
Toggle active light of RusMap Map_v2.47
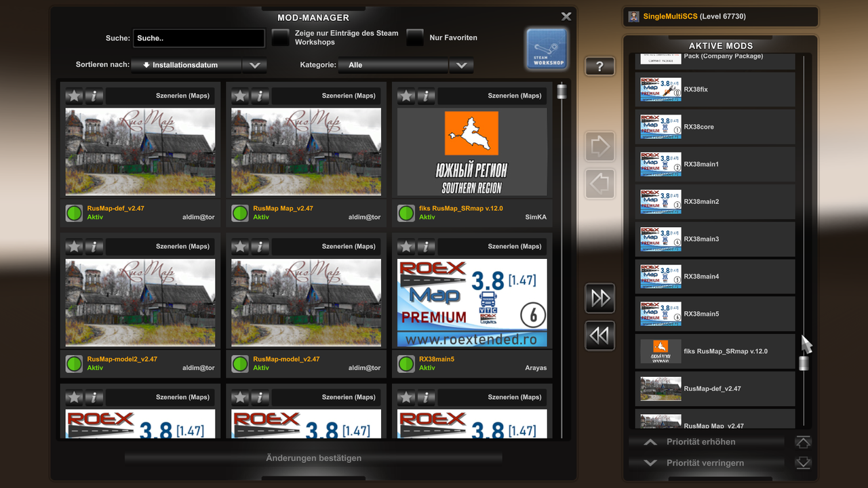(240, 213)
